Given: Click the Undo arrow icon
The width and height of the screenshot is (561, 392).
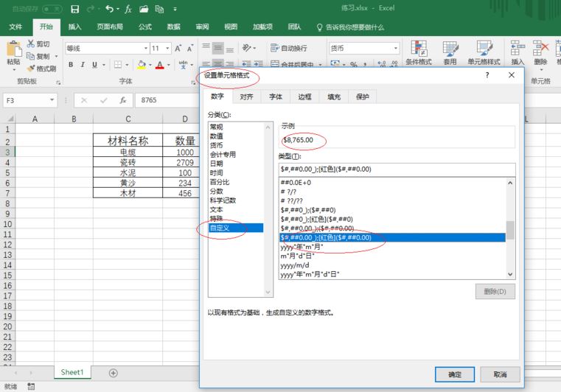Looking at the screenshot, I should (110, 9).
